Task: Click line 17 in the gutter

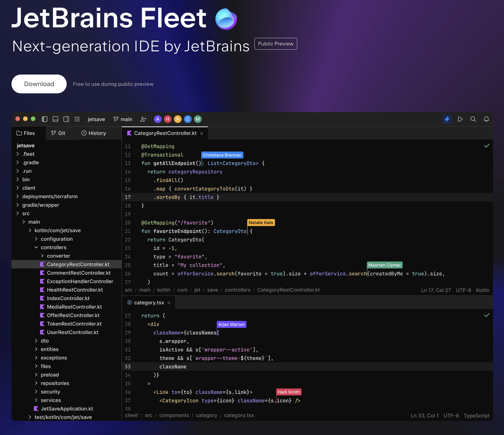Action: [x=128, y=197]
